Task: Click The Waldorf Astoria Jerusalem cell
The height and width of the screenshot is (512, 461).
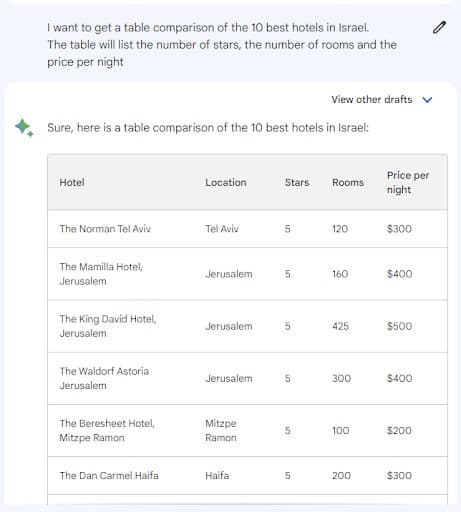Action: pyautogui.click(x=104, y=378)
